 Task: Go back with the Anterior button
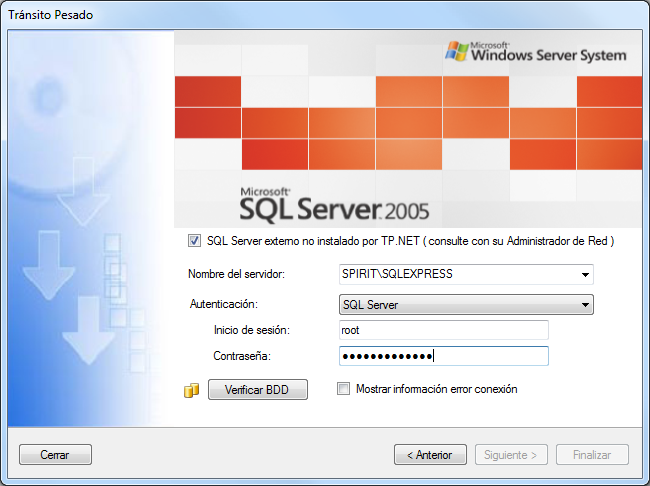coord(430,454)
